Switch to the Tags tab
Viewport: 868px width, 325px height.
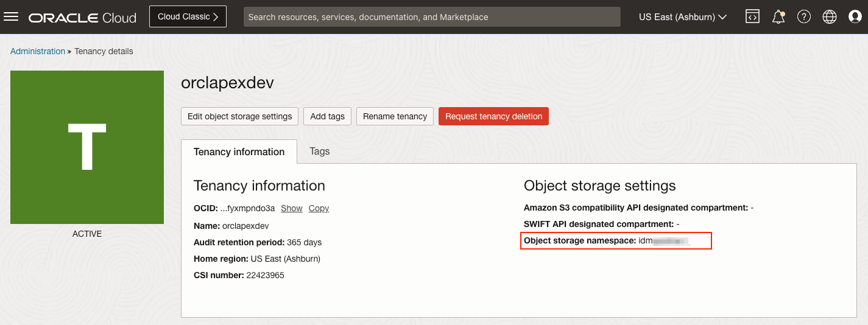(319, 151)
